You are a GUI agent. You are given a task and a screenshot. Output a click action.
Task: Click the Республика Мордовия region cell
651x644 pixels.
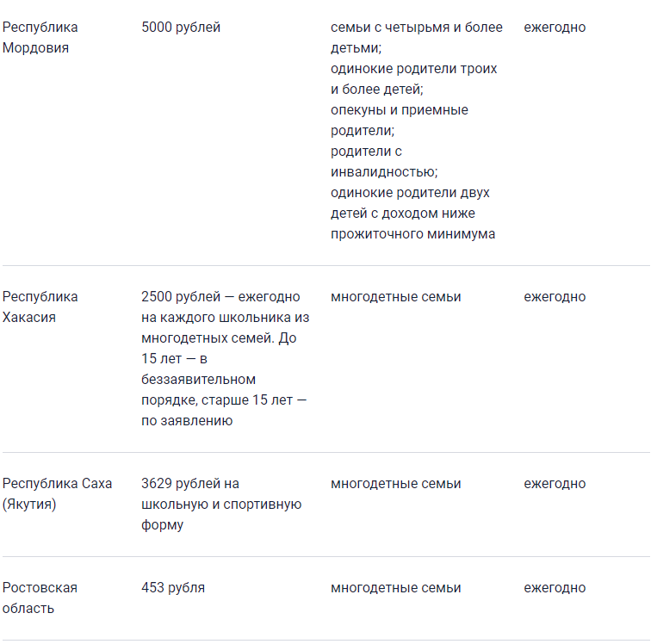click(x=40, y=37)
